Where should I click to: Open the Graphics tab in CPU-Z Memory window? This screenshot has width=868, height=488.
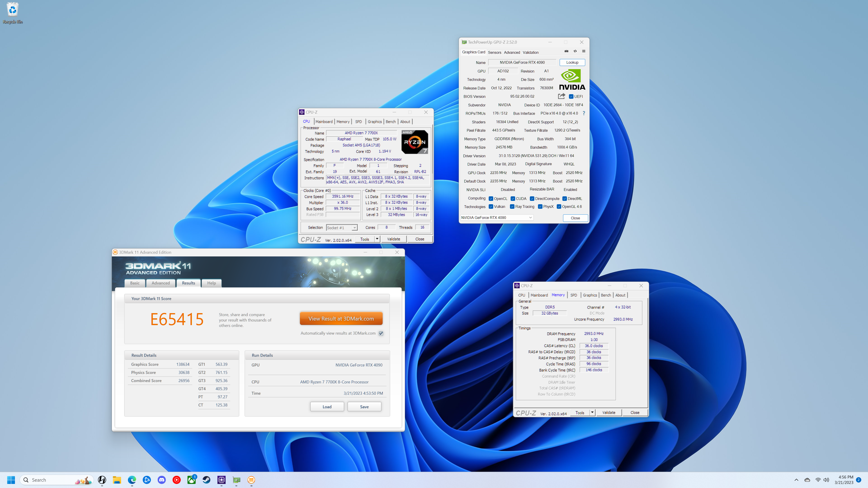[590, 295]
